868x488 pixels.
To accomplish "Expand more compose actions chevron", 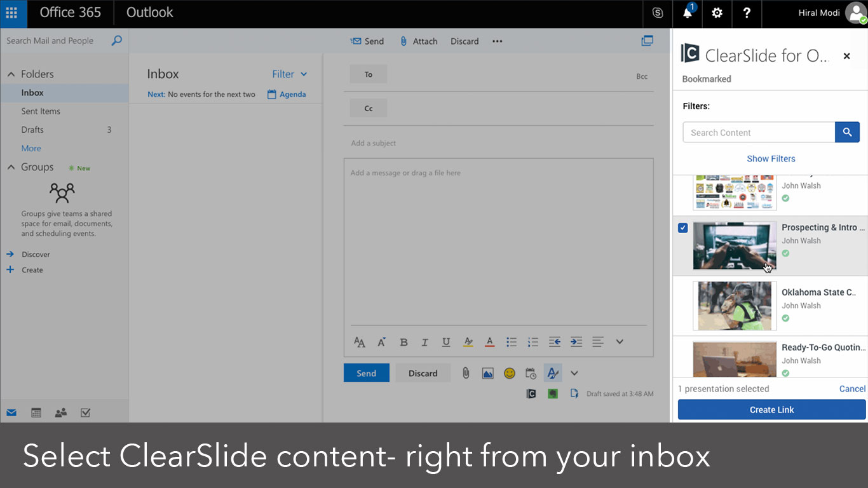I will pyautogui.click(x=574, y=374).
